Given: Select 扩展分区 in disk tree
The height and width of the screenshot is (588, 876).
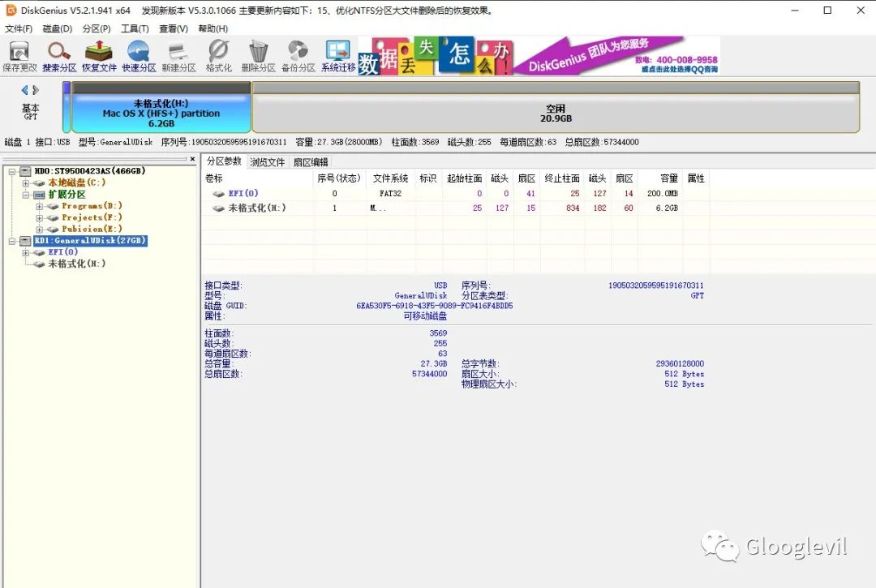Looking at the screenshot, I should [67, 195].
